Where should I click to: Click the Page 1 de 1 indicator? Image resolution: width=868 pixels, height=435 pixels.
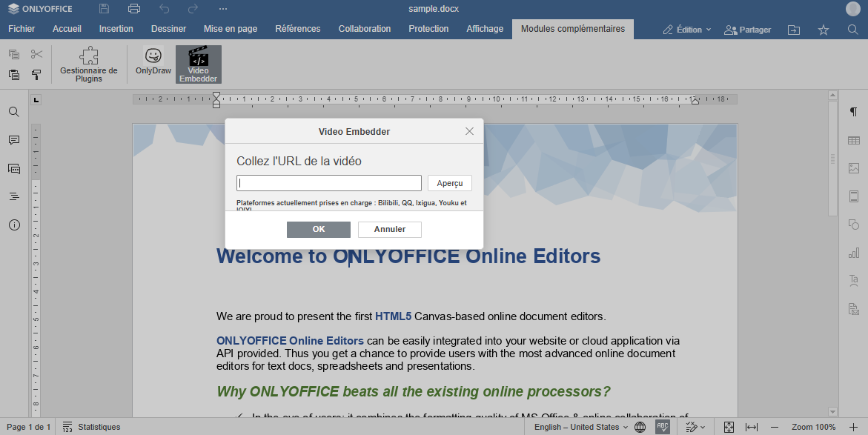(x=28, y=427)
